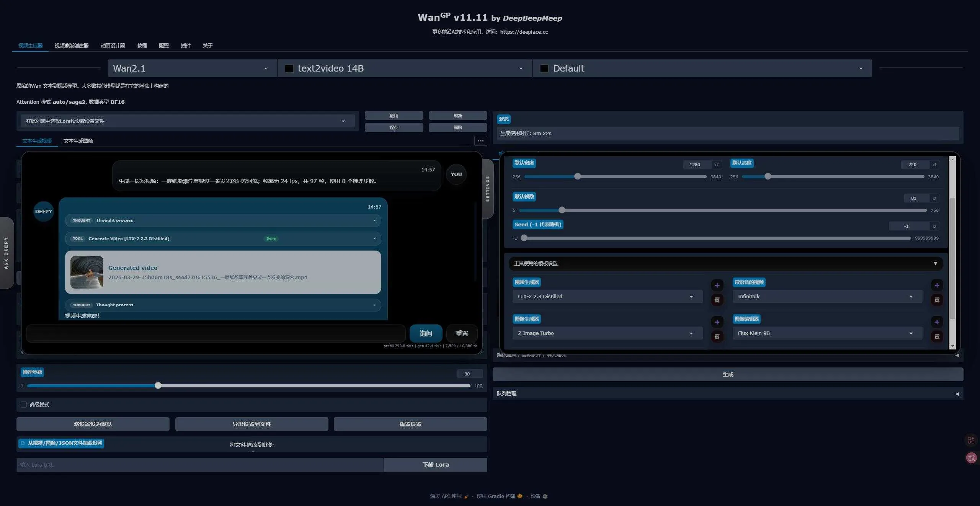Click the 下载 Lora button
Image resolution: width=980 pixels, height=506 pixels.
click(x=435, y=464)
